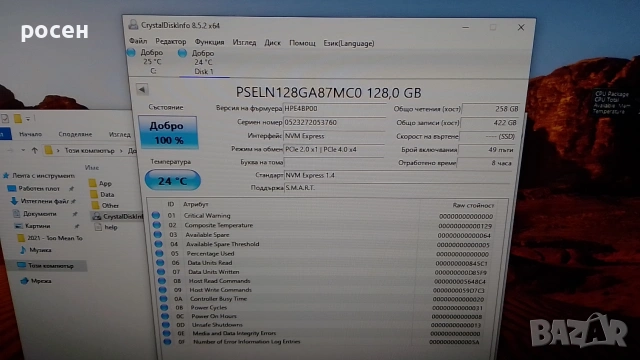
Task: Click the up arrow in File Explorer
Action: click(x=35, y=150)
